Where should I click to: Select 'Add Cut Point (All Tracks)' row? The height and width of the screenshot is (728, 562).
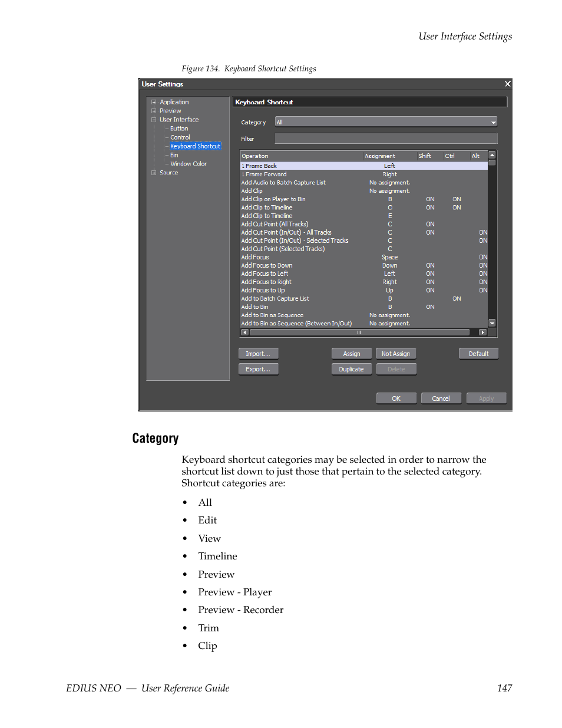click(364, 224)
